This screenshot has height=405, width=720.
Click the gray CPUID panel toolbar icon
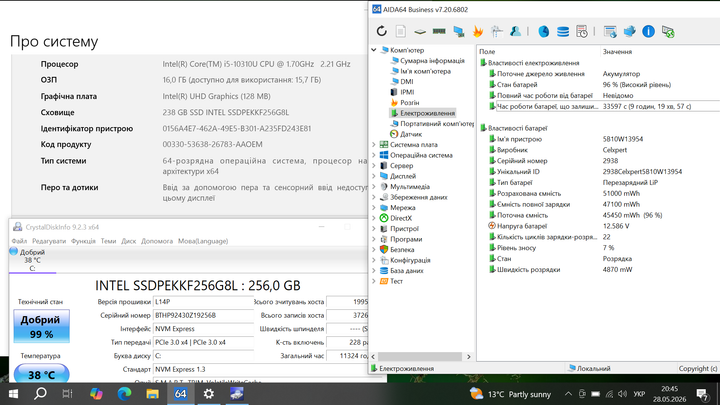496,31
